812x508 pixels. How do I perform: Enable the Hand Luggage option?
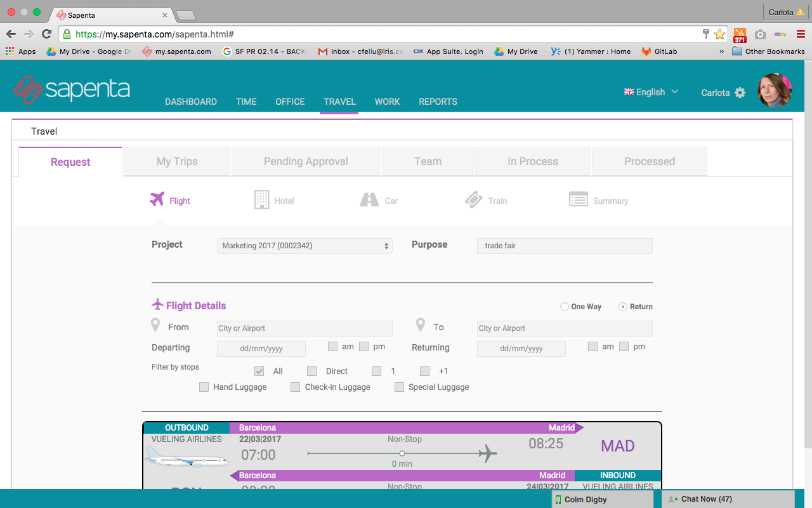(204, 387)
